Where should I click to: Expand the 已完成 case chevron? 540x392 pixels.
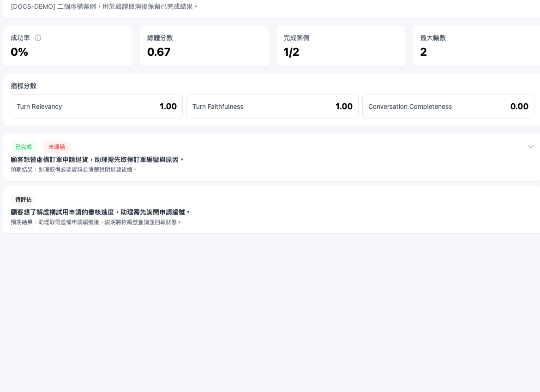tap(531, 147)
